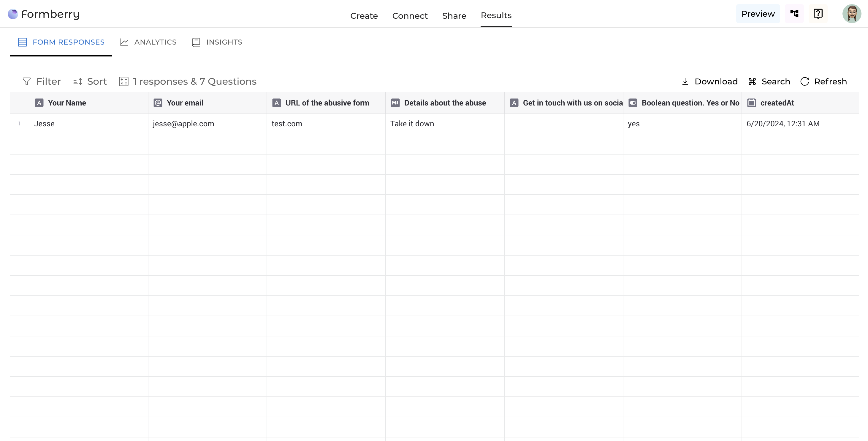Screen dimensions: 868x441
Task: Click the Sort button
Action: 90,82
